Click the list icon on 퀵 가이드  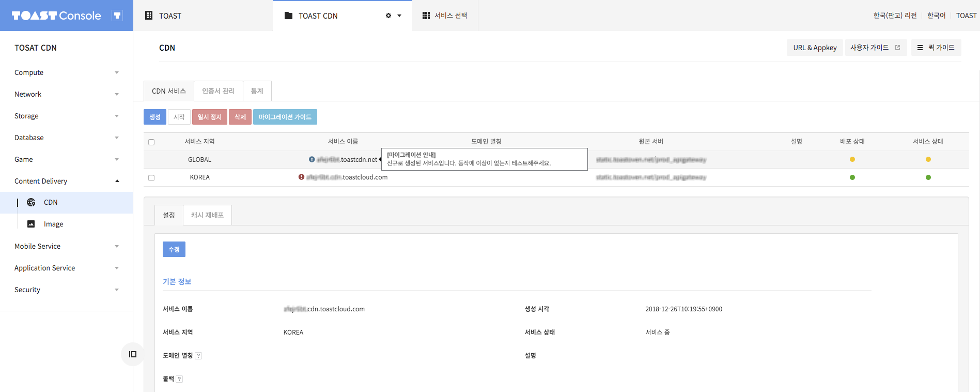tap(920, 48)
